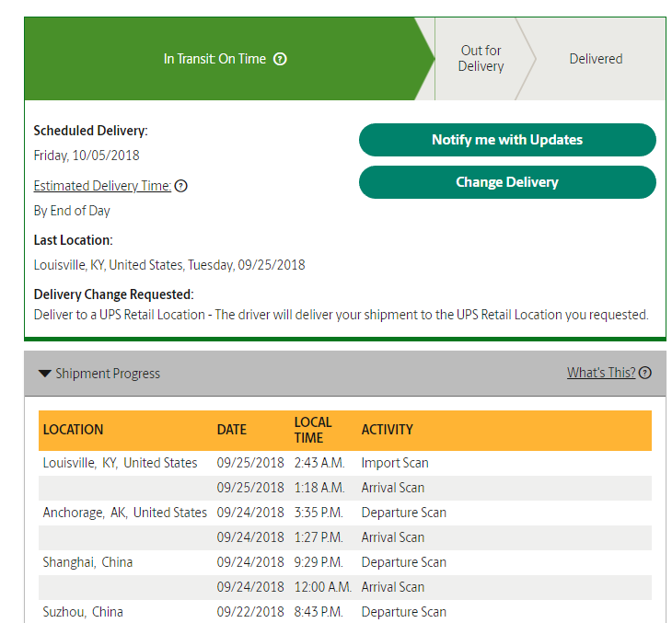Collapse the Shipment Progress section arrow
The width and height of the screenshot is (672, 623).
click(x=44, y=374)
